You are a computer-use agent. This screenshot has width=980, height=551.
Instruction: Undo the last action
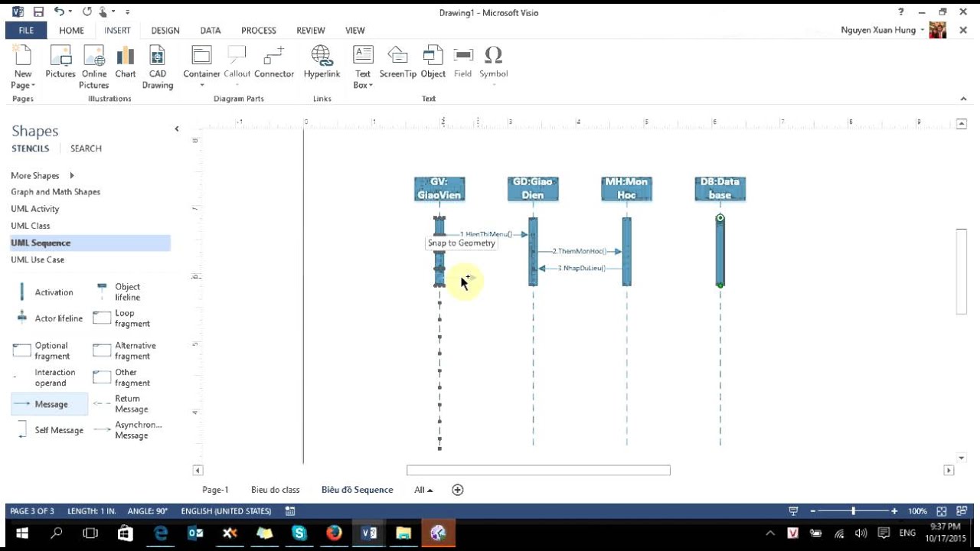[x=59, y=12]
